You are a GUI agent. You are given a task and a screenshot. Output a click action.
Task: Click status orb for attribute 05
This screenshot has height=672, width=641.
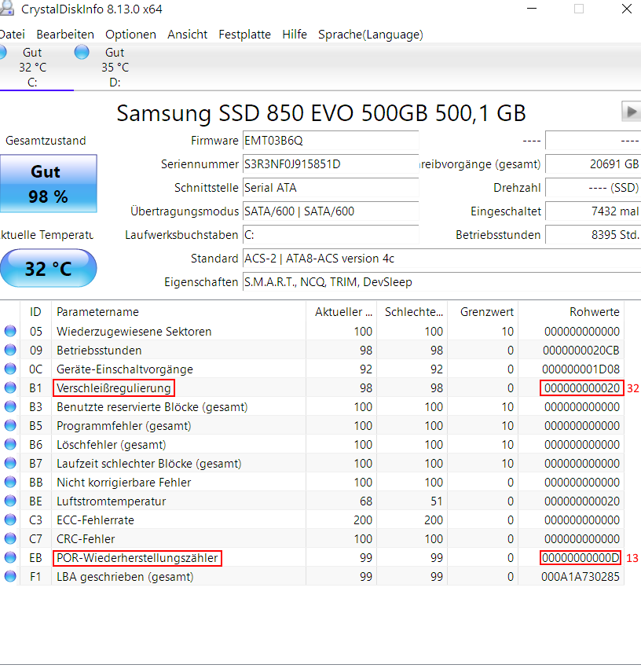pyautogui.click(x=10, y=331)
